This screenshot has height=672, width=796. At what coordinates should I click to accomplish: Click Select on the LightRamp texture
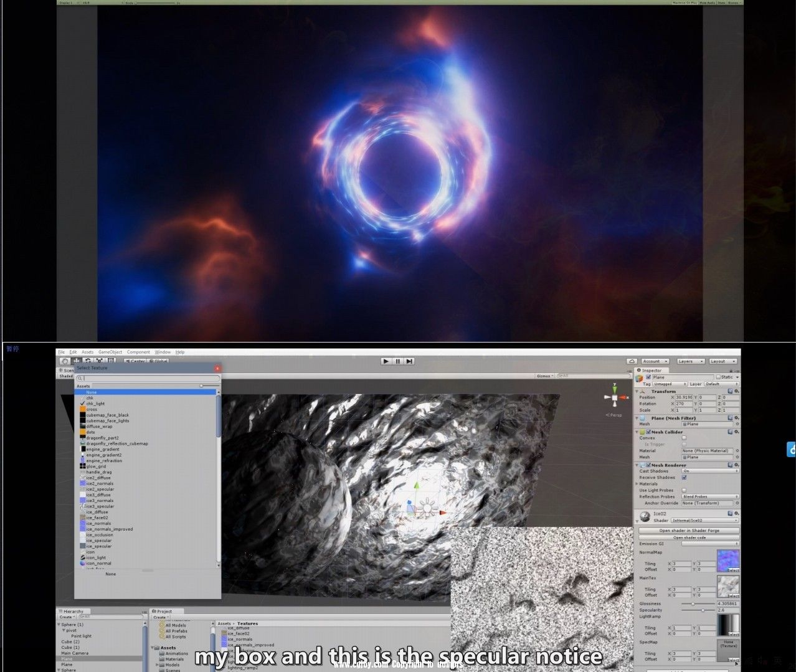pyautogui.click(x=734, y=635)
